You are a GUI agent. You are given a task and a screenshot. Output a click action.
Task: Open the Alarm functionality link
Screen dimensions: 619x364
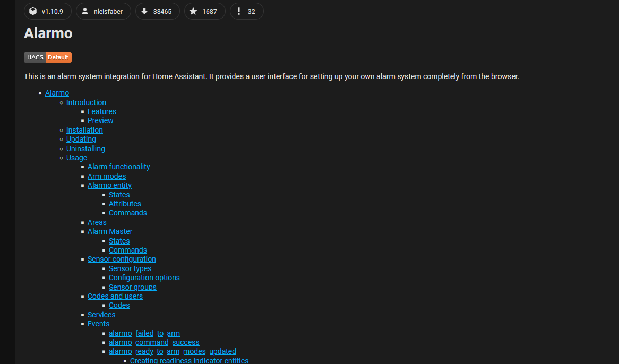119,167
